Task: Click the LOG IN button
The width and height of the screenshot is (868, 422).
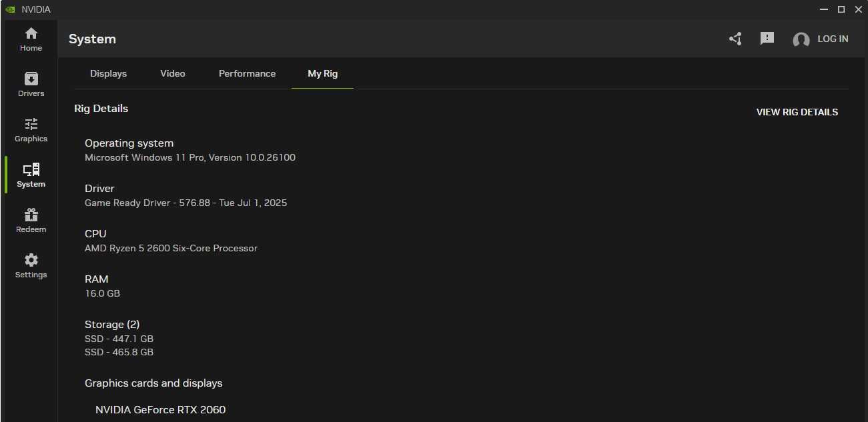Action: coord(833,39)
